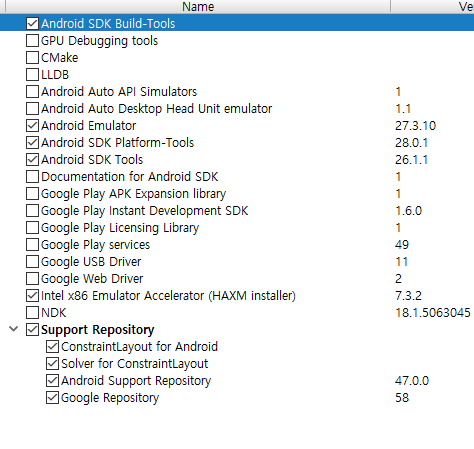Click version 1.6.0 of Instant Development SDK
The width and height of the screenshot is (474, 449).
(409, 211)
